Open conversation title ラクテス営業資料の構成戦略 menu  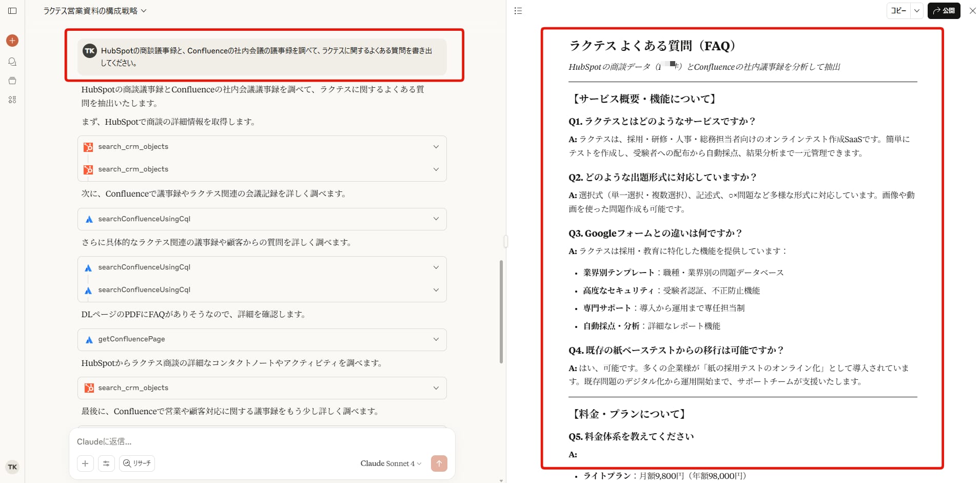pyautogui.click(x=95, y=11)
